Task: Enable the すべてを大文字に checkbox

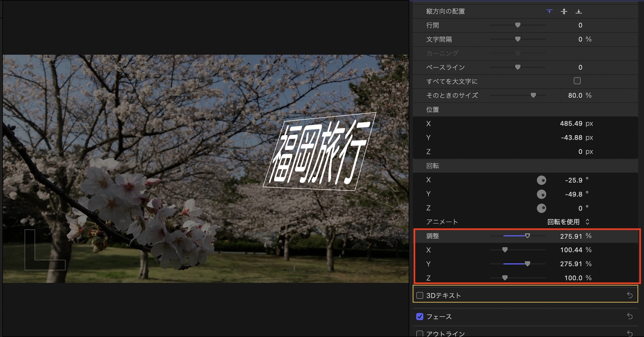Action: [577, 81]
